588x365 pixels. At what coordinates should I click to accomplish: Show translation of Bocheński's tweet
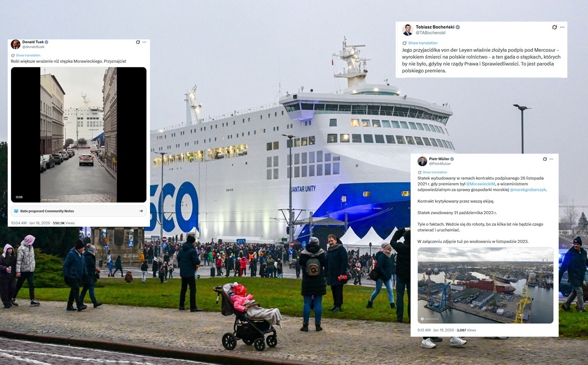click(x=420, y=43)
